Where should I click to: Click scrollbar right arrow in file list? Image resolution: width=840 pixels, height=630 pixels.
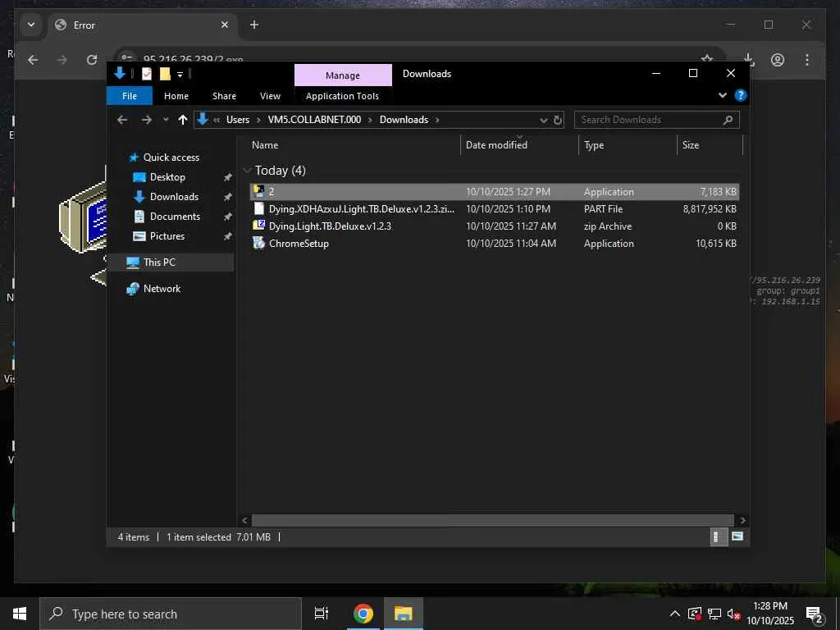[x=742, y=520]
